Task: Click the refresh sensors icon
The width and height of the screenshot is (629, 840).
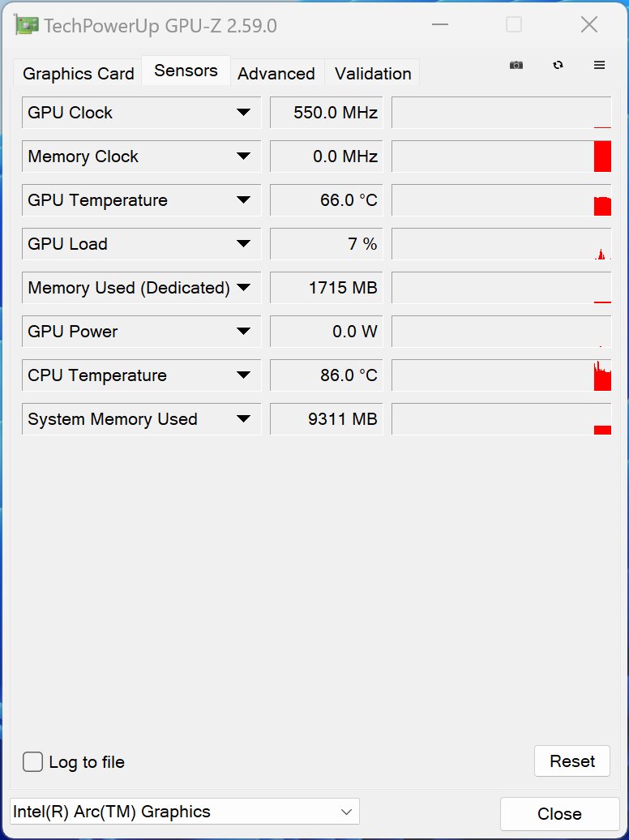Action: pyautogui.click(x=558, y=65)
